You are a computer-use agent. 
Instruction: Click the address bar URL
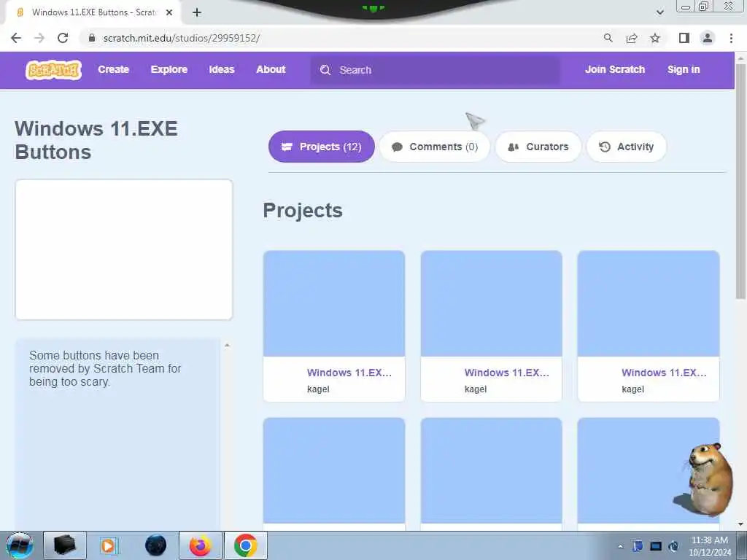[x=182, y=38]
